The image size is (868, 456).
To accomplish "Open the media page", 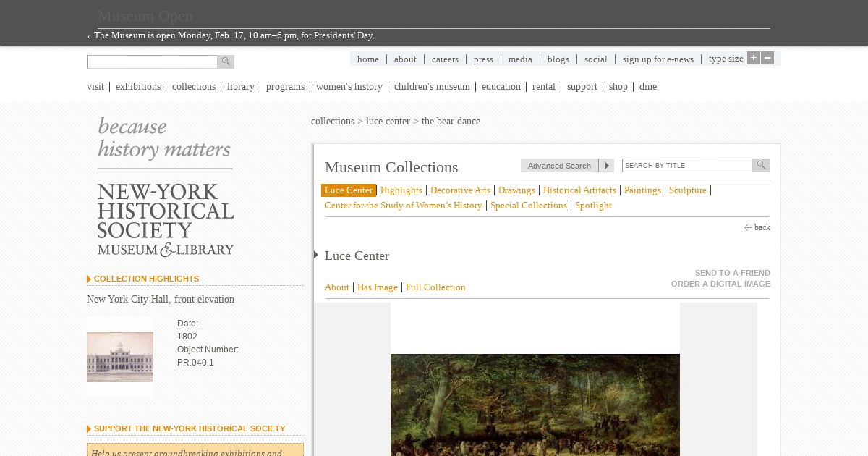I will pyautogui.click(x=520, y=59).
